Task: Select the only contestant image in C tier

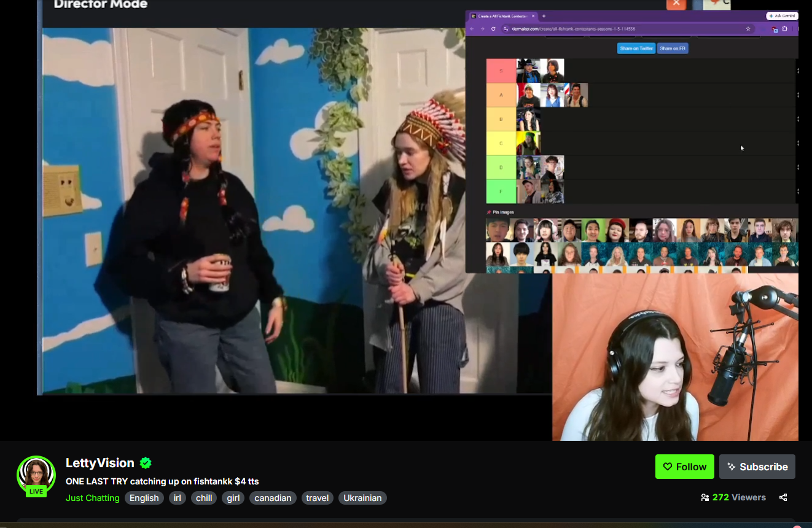Action: click(528, 143)
